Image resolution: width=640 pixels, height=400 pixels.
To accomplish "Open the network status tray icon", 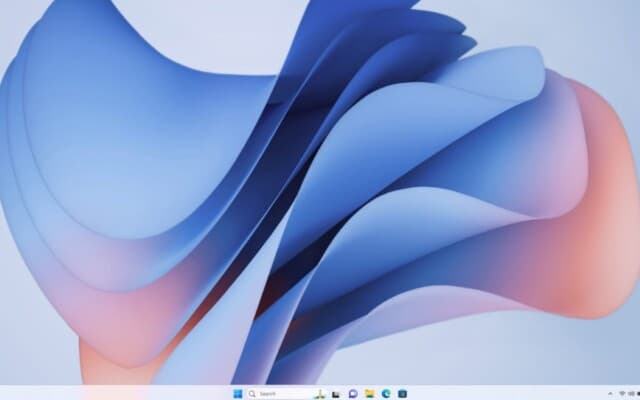I will [622, 393].
